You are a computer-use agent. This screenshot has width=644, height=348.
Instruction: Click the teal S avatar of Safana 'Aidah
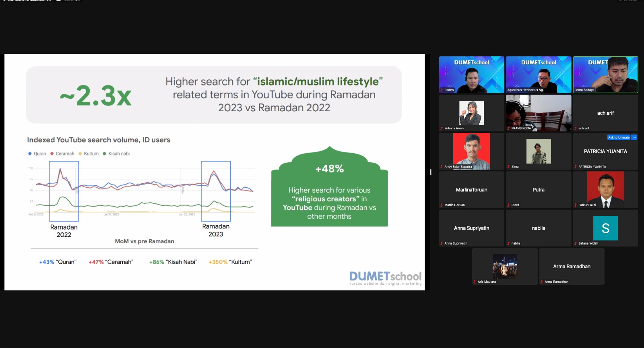tap(605, 228)
